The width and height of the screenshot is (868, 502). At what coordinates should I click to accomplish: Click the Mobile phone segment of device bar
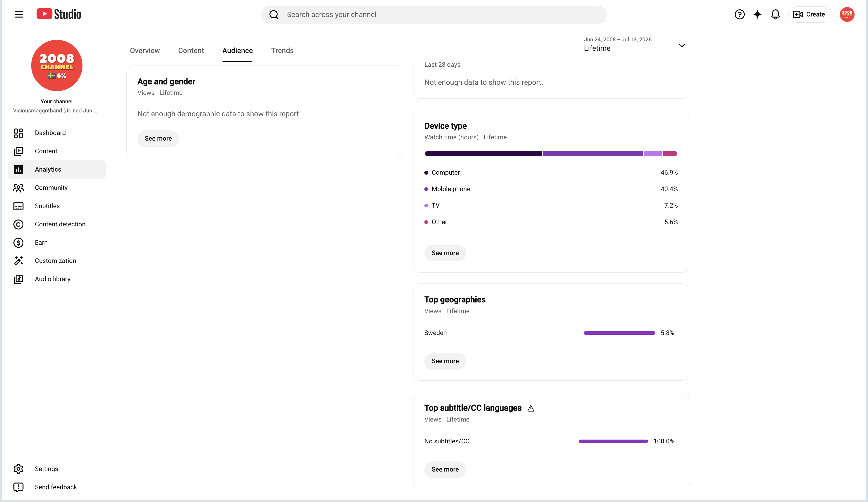point(593,154)
